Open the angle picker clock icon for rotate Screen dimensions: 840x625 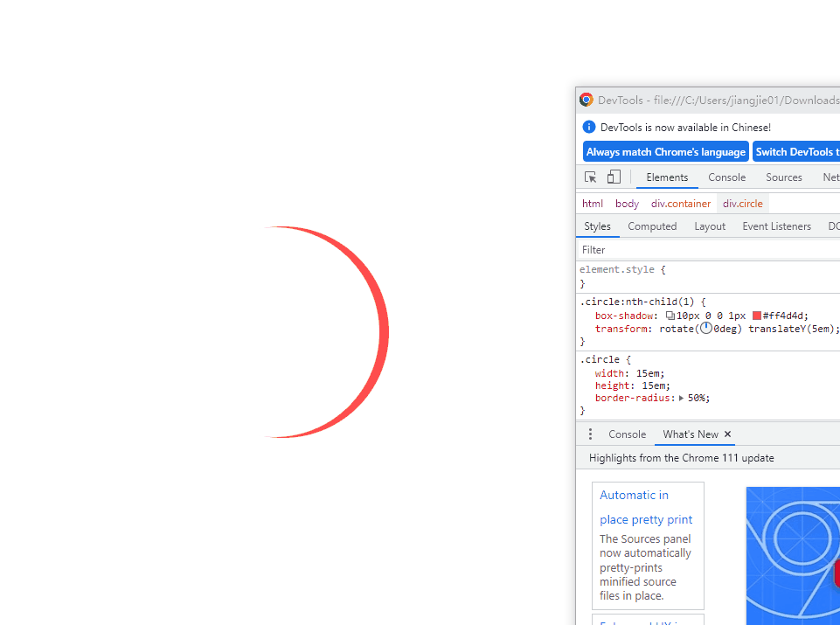pos(705,329)
